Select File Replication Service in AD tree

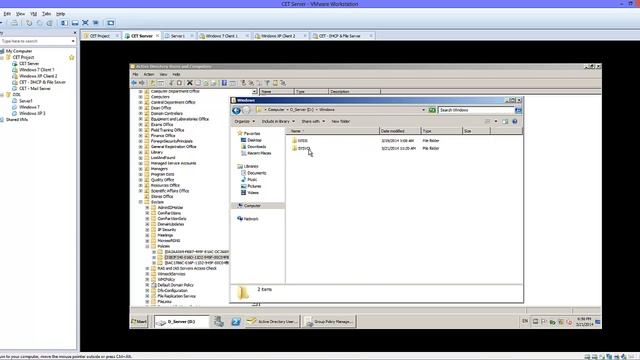click(177, 296)
